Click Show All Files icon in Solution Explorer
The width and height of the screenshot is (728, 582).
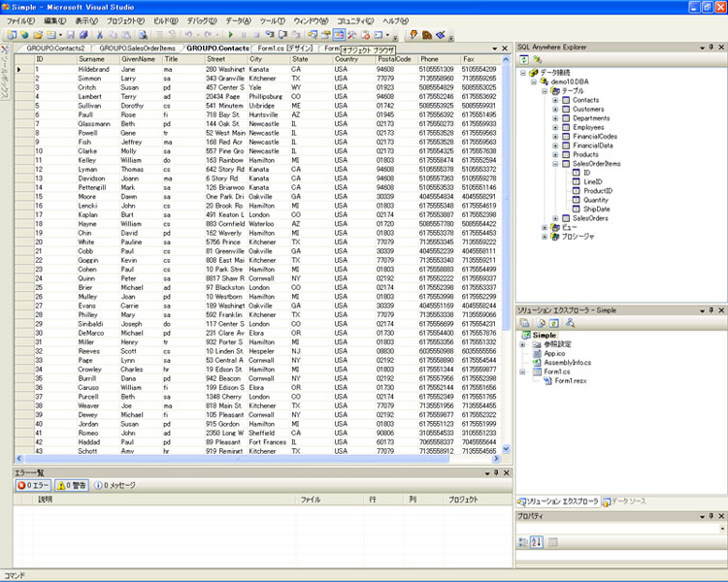click(541, 323)
